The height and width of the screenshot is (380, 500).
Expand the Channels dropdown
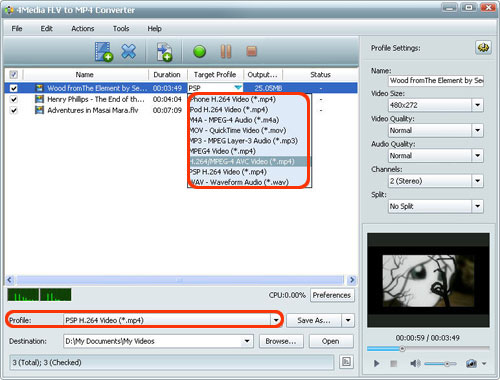pyautogui.click(x=477, y=181)
